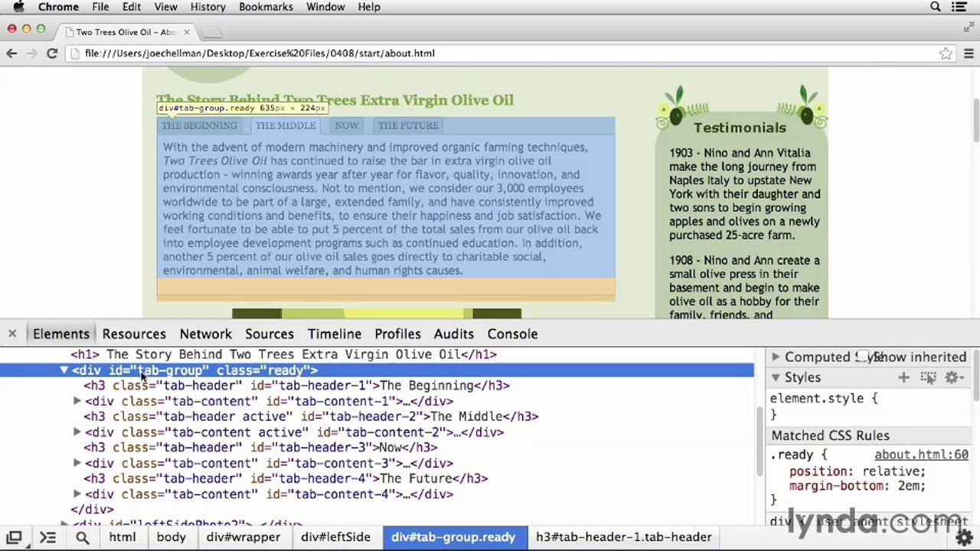Open the Audits panel
Viewport: 980px width, 551px height.
click(454, 334)
